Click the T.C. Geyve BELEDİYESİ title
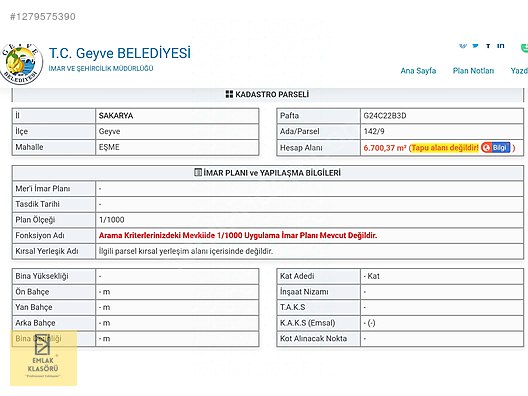 (120, 53)
